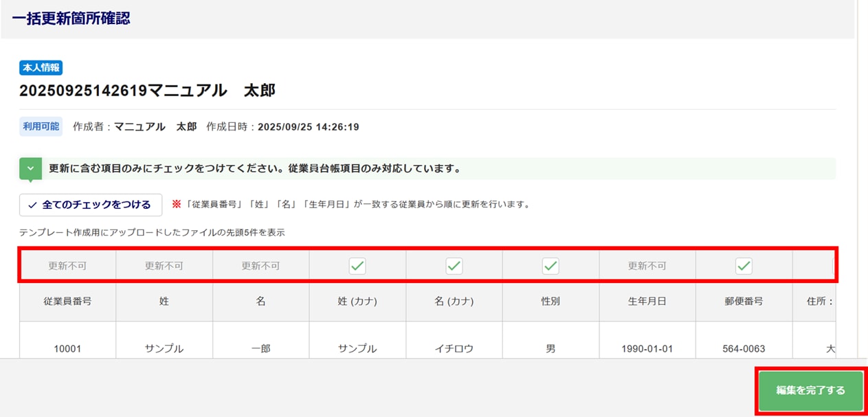Select the イチロウ cell in 名 (カナ)
868x417 pixels.
point(454,348)
